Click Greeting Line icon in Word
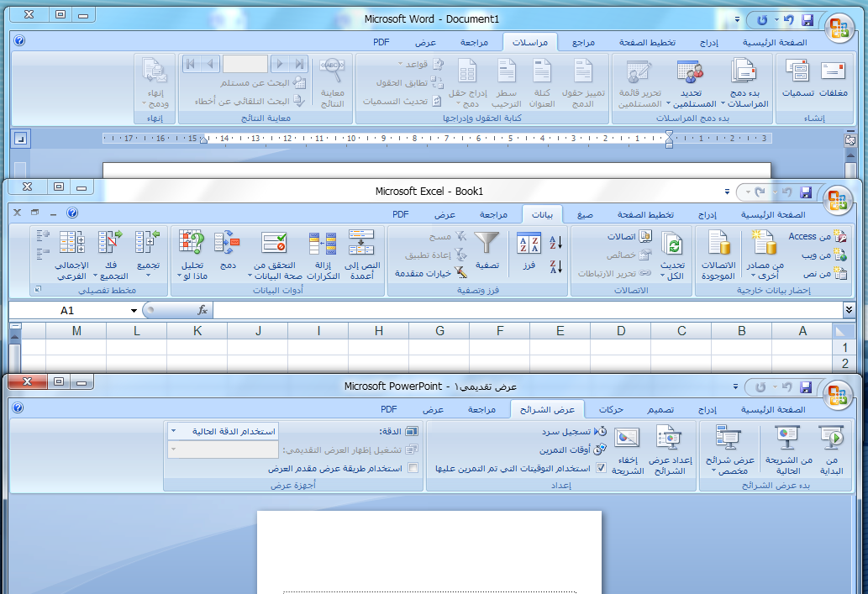The image size is (868, 594). click(507, 71)
